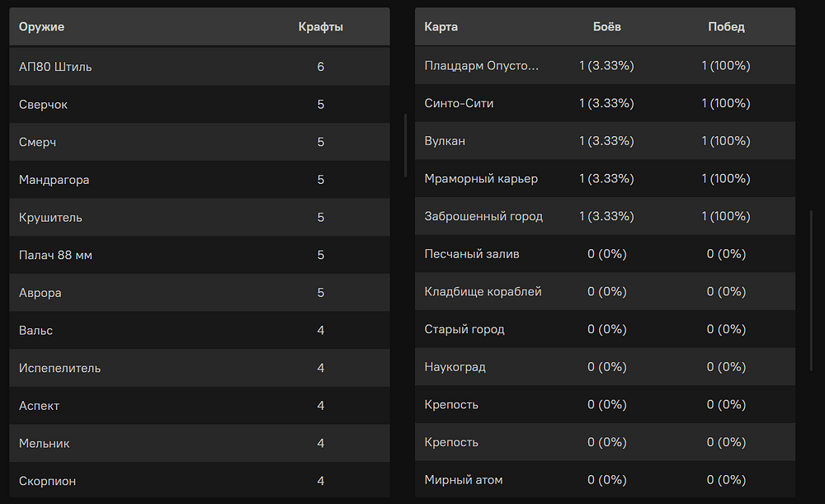Click the Кладбище кораблей map row
Viewport: 825px width, 504px height.
(605, 291)
